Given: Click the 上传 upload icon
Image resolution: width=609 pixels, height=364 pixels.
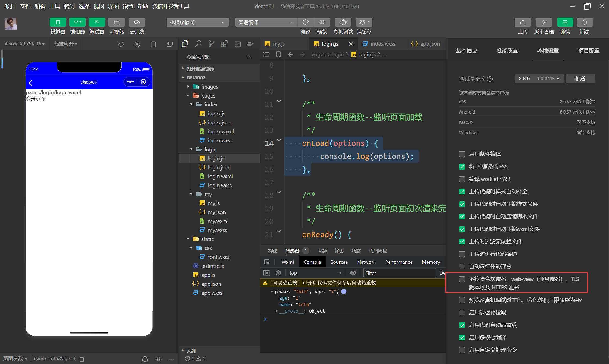Looking at the screenshot, I should [x=523, y=22].
